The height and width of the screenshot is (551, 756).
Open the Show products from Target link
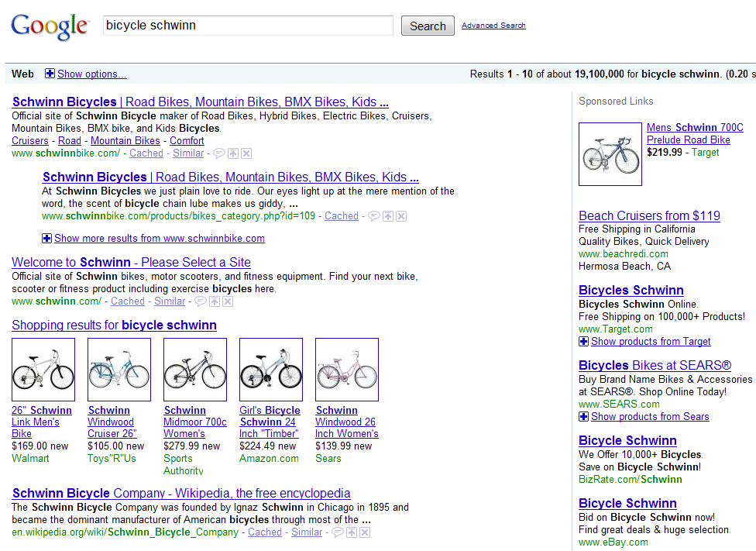point(651,342)
